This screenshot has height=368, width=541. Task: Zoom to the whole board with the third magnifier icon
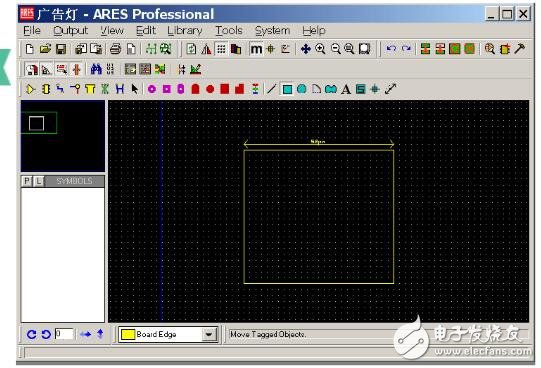tap(350, 49)
